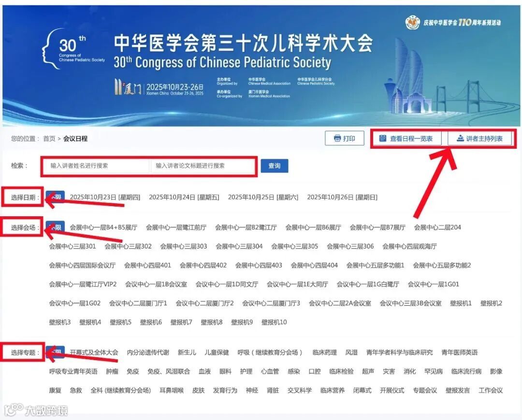
Task: Focus the paper title search field
Action: (203, 166)
